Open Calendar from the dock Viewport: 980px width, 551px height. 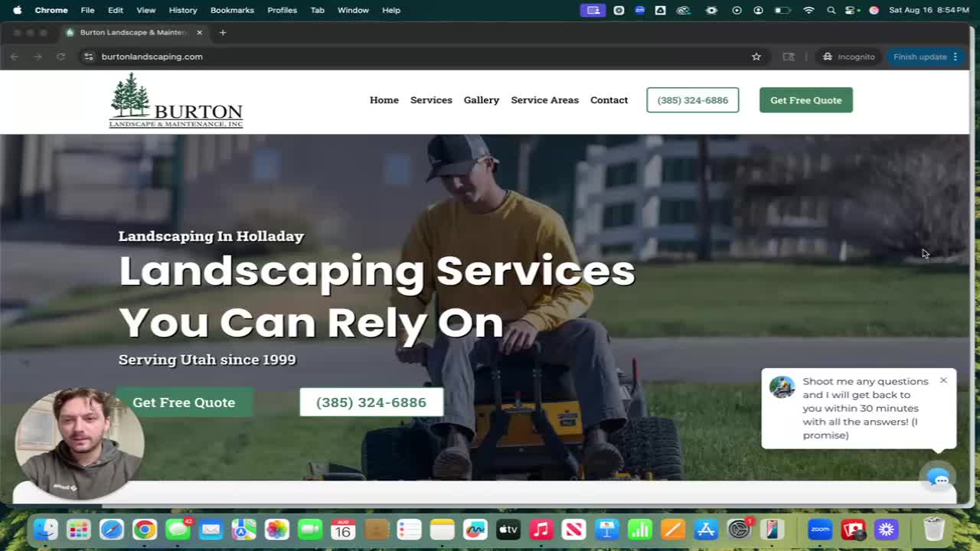point(342,529)
